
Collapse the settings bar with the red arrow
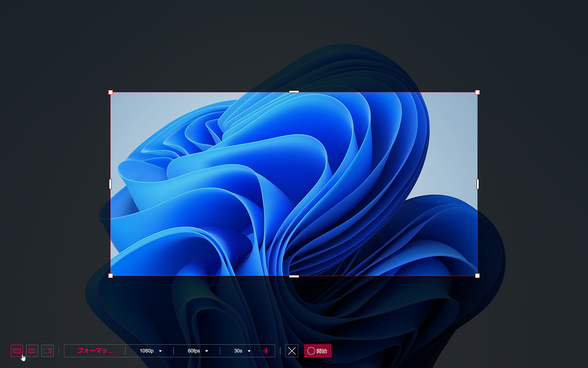tap(265, 351)
